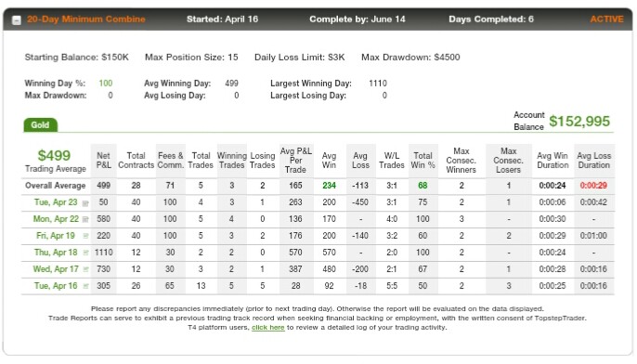The image size is (637, 364).
Task: Select the Gold tab
Action: tap(40, 125)
